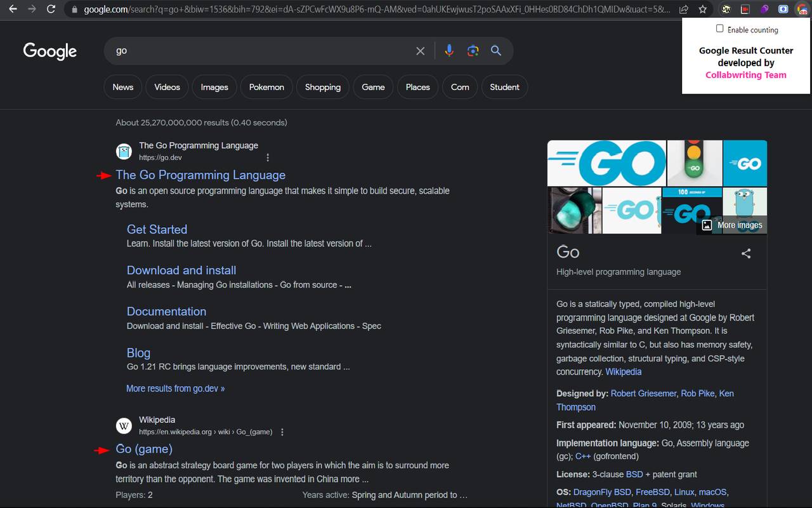The width and height of the screenshot is (812, 508).
Task: Open the Linux OS link
Action: [x=684, y=492]
